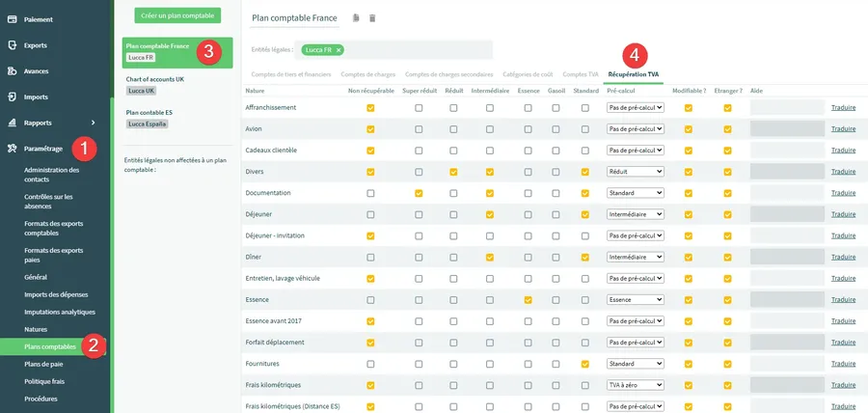Viewport: 868px width, 413px height.
Task: Uncheck Essence checkbox in Essence row
Action: coord(528,300)
